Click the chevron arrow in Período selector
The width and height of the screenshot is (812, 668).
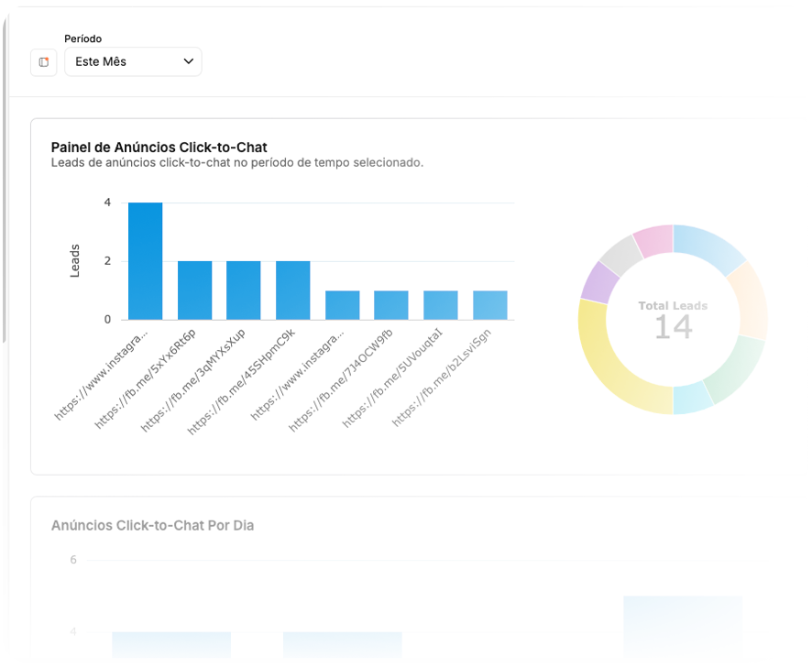189,61
